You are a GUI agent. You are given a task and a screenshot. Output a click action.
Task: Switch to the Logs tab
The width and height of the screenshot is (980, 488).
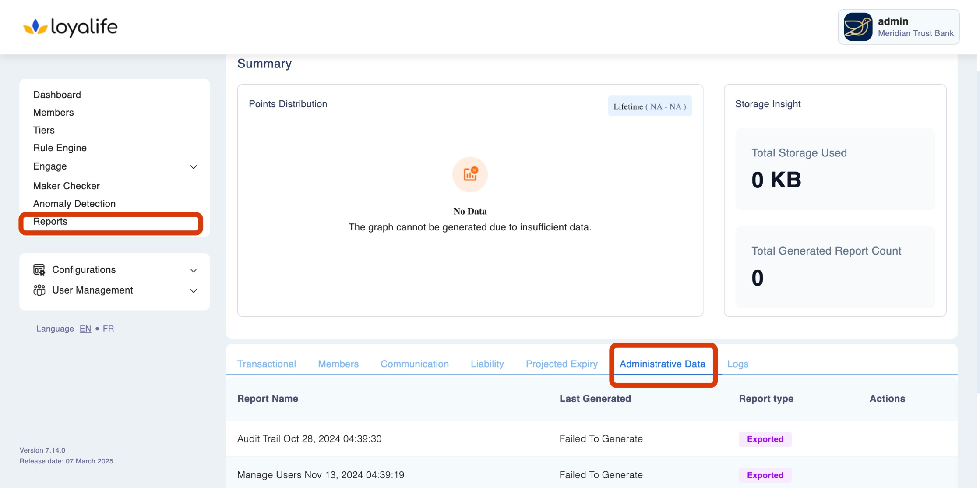coord(737,364)
